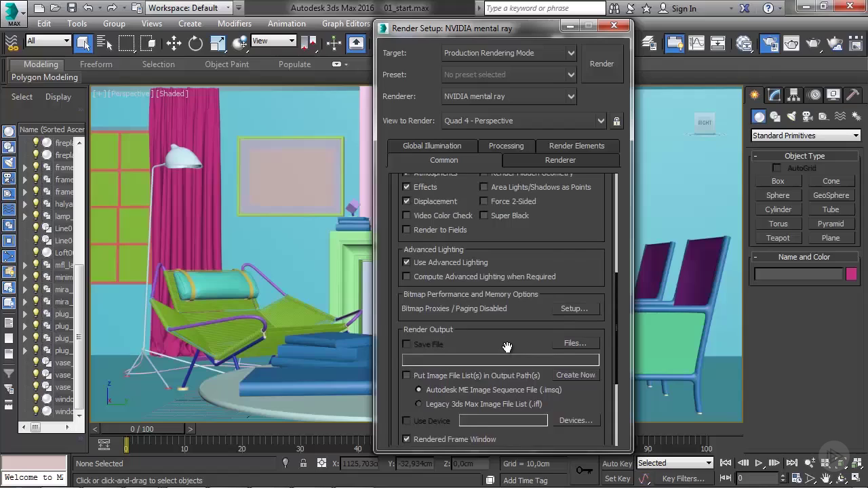The image size is (868, 488).
Task: Open the View to Render dropdown
Action: click(x=524, y=121)
